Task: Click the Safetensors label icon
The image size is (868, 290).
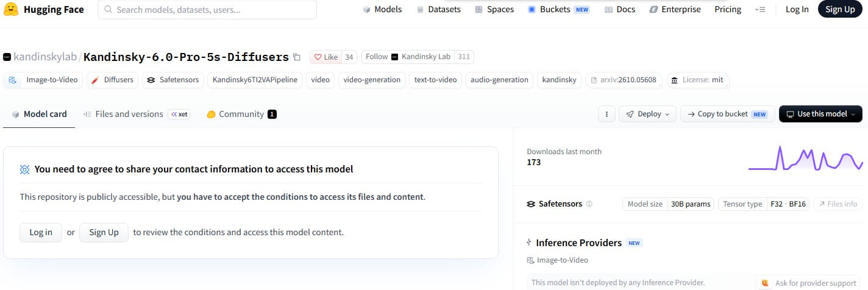Action: coord(531,204)
